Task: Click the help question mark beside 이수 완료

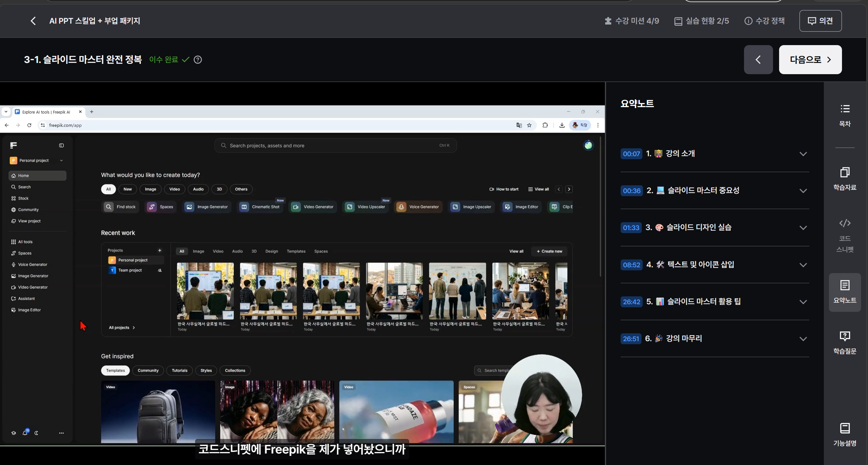Action: (198, 60)
